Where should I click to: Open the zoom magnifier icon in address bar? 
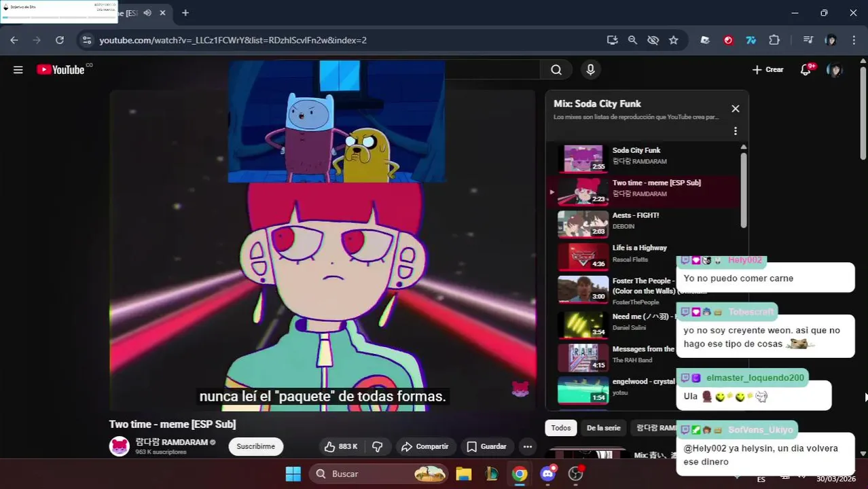(x=632, y=40)
